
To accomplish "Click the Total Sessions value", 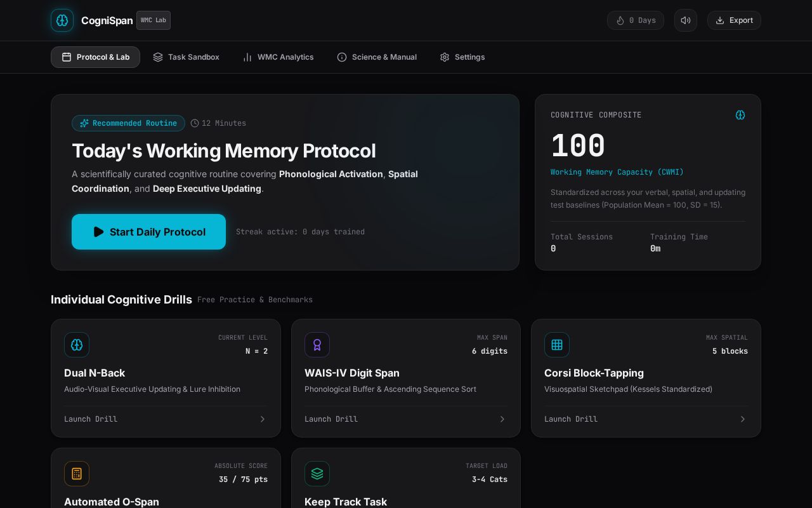I will (553, 249).
